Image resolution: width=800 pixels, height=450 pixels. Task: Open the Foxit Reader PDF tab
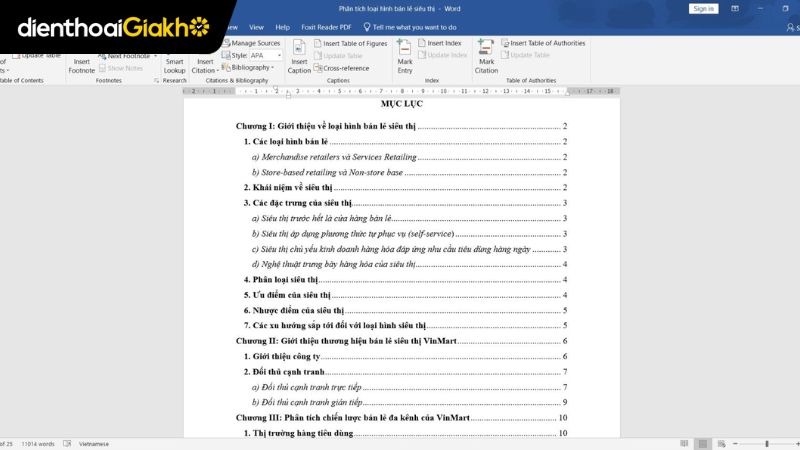(326, 27)
